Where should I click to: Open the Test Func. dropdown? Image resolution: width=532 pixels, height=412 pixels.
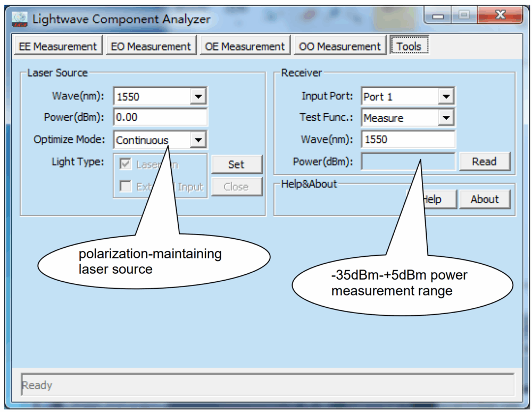coord(446,118)
